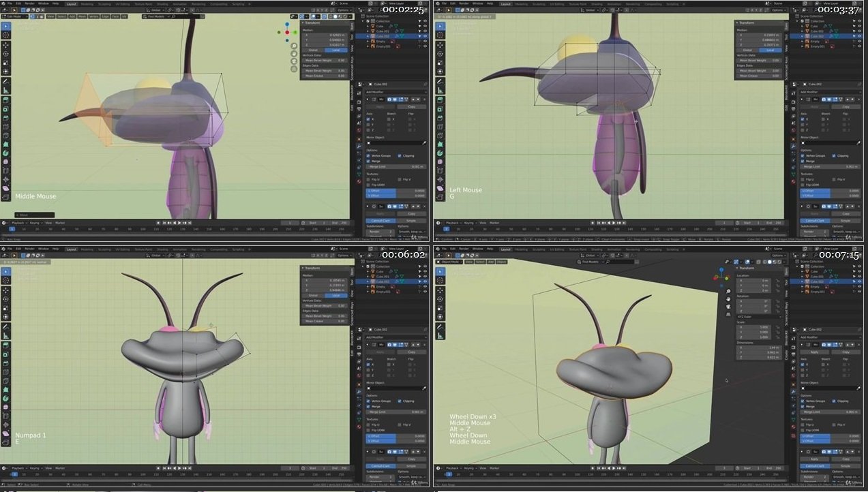
Task: Click Location X lock icon in 00:07:15 frame
Action: [x=778, y=281]
